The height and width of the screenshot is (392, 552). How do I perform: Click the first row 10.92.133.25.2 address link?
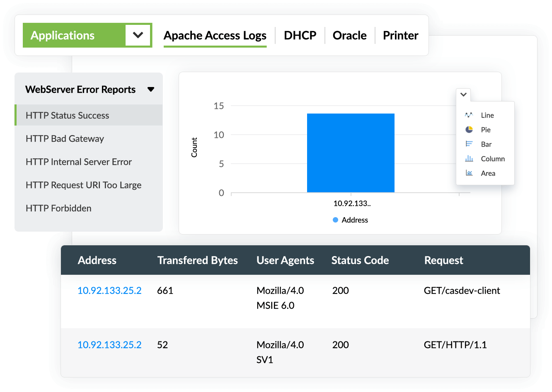(x=109, y=290)
